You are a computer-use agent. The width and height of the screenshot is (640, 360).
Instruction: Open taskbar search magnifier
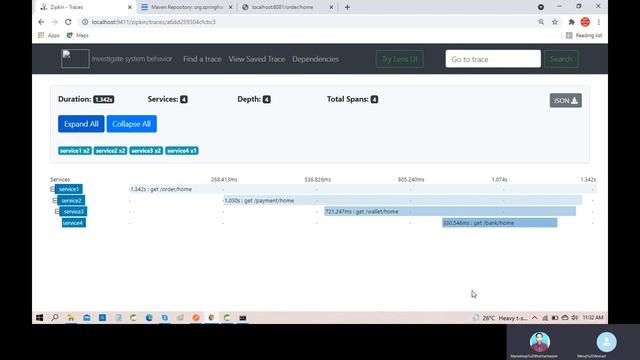[x=55, y=318]
